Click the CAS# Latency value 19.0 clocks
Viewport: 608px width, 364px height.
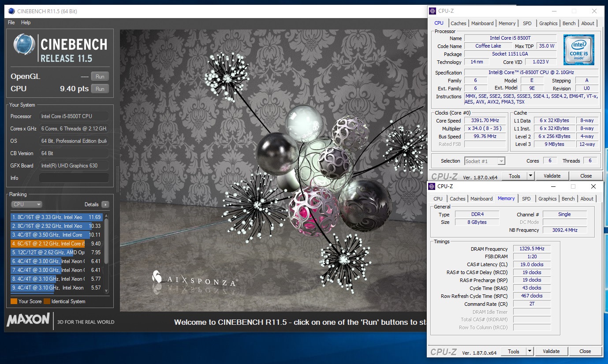[531, 264]
